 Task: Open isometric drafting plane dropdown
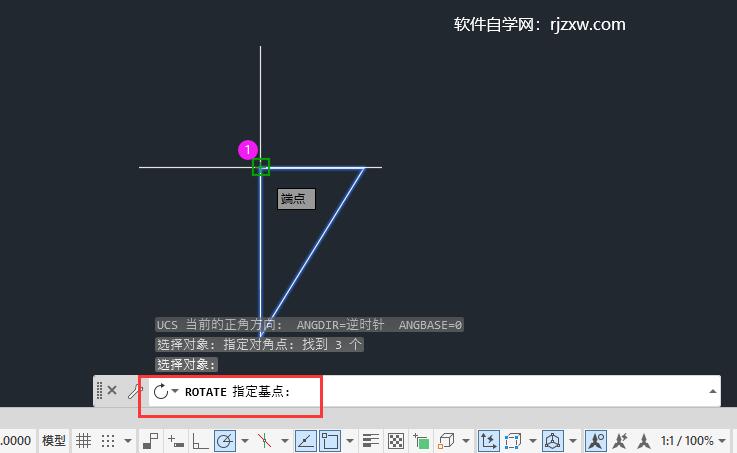tap(284, 441)
